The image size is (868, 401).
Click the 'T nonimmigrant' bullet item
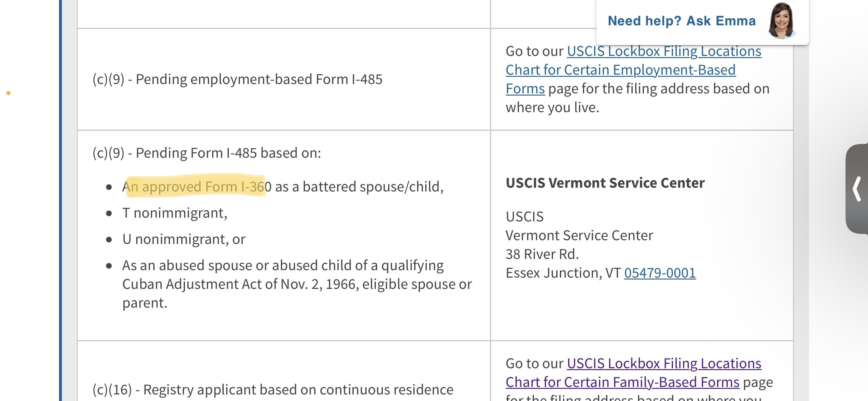175,213
